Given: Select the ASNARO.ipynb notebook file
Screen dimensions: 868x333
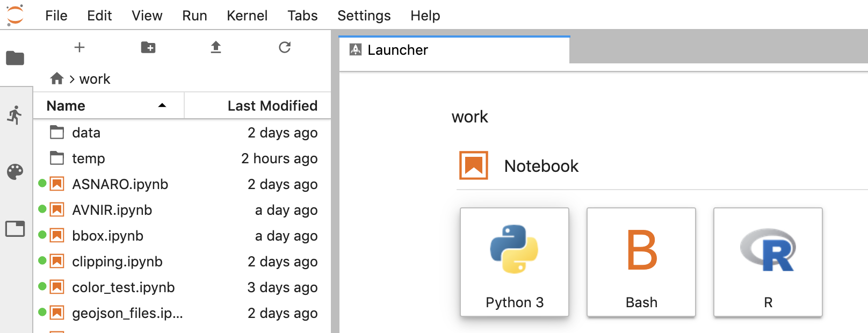Looking at the screenshot, I should (182, 184).
